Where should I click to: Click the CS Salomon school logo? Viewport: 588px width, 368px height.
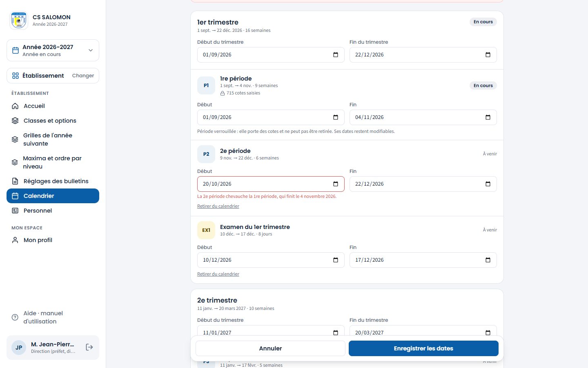coord(19,20)
